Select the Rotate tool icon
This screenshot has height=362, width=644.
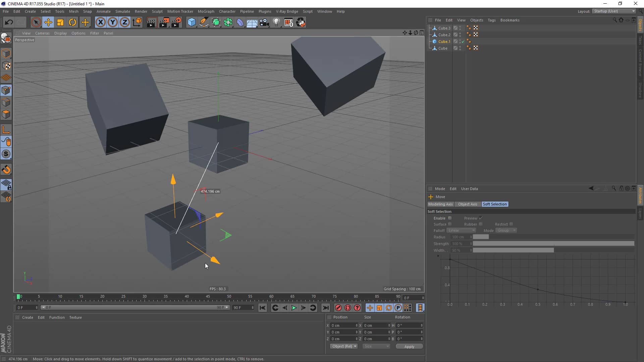point(72,22)
